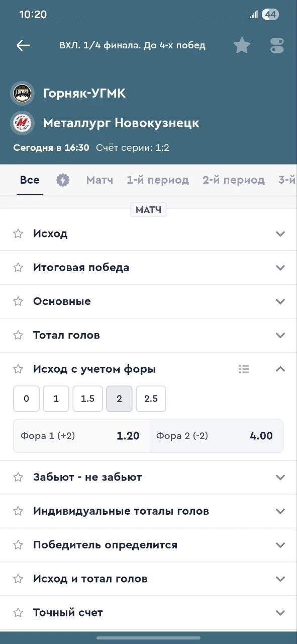The image size is (297, 644).
Task: Add this match to favorites via star icon
Action: tap(242, 45)
